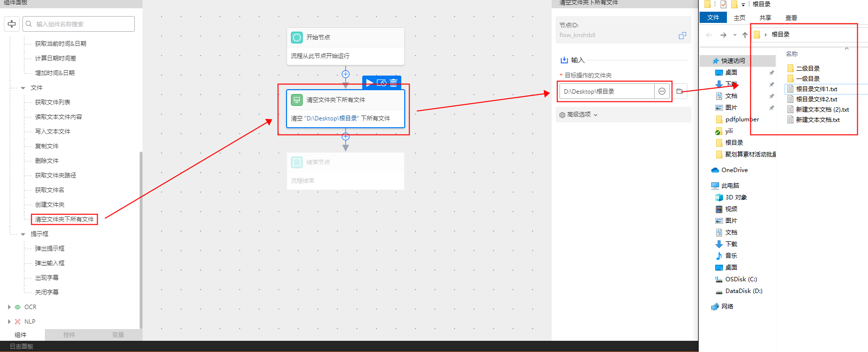Sort by 名称 column header in Explorer

pos(792,54)
